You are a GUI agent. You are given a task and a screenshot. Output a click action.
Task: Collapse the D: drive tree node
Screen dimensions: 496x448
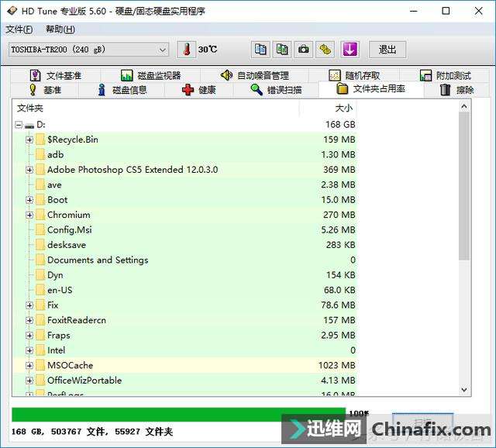(19, 125)
